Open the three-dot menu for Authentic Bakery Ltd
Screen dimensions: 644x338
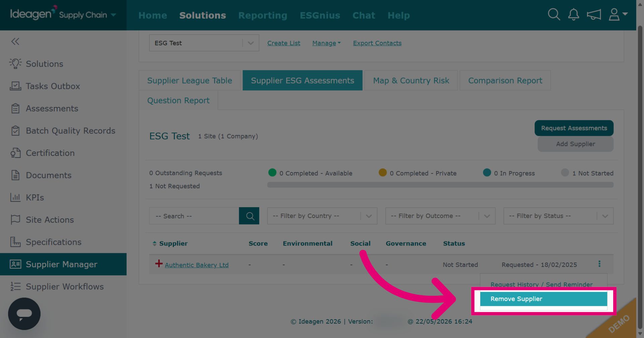coord(599,264)
